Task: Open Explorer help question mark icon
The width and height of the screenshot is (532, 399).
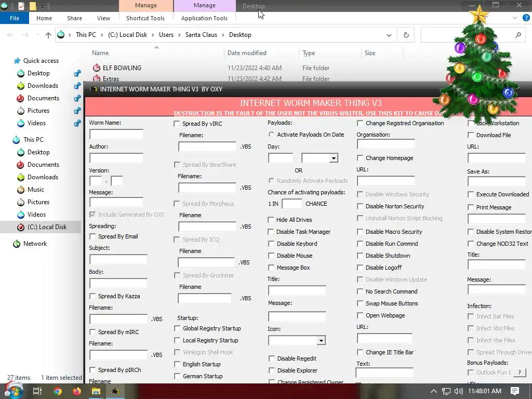Action: tap(526, 18)
